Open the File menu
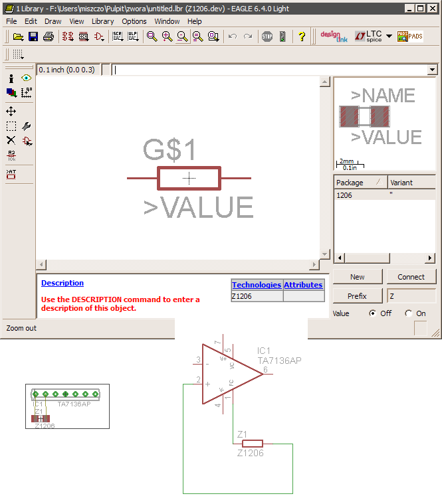442x504 pixels. [x=11, y=21]
